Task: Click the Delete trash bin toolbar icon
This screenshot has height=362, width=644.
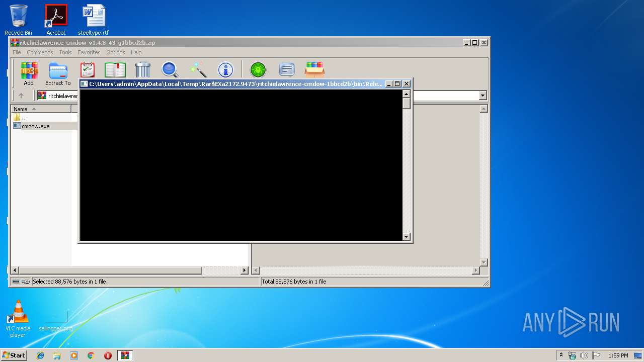Action: click(143, 70)
